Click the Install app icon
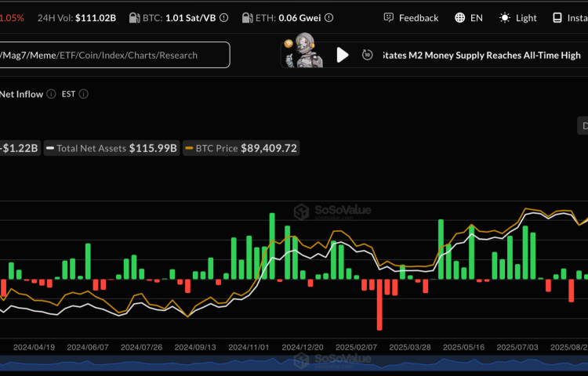Image resolution: width=588 pixels, height=376 pixels. (558, 17)
